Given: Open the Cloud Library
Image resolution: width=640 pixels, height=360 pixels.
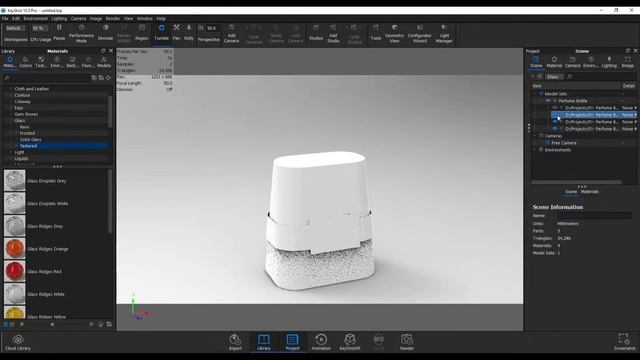Looking at the screenshot, I should 18,342.
